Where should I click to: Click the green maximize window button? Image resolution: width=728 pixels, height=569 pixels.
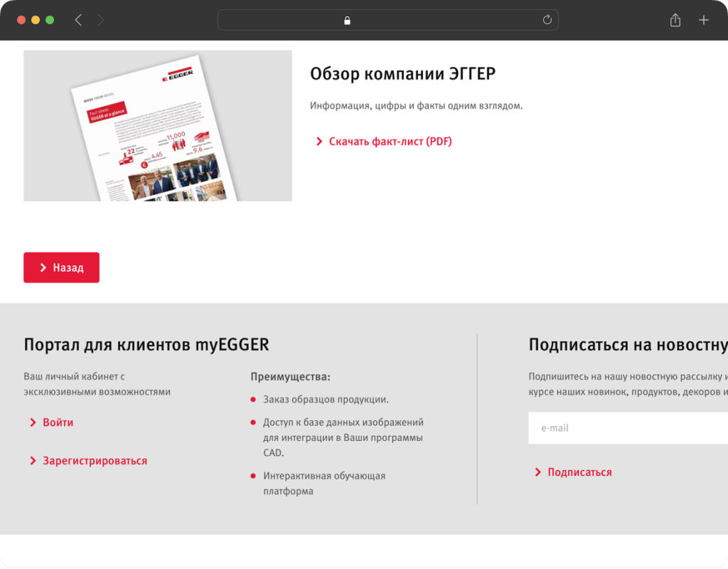(50, 20)
